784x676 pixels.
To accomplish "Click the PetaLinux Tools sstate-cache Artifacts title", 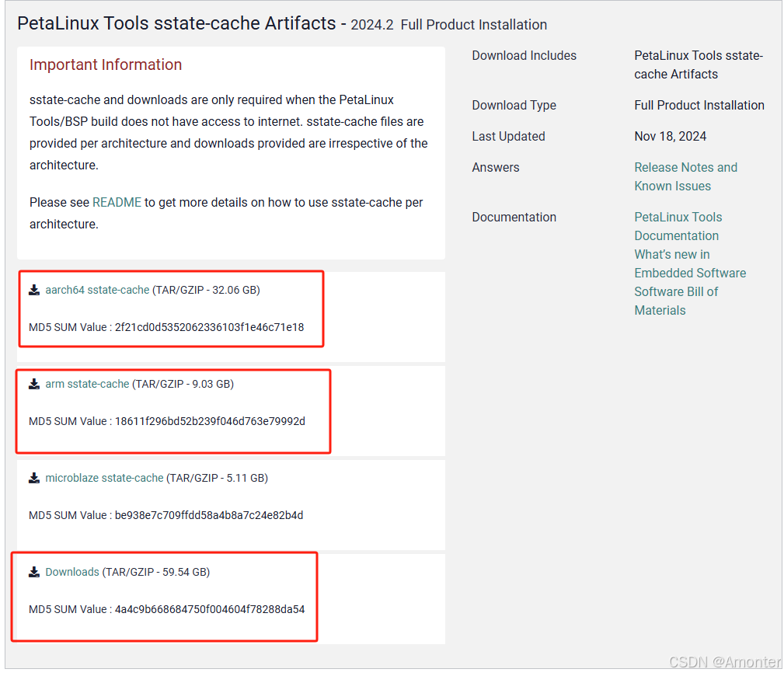I will point(176,23).
